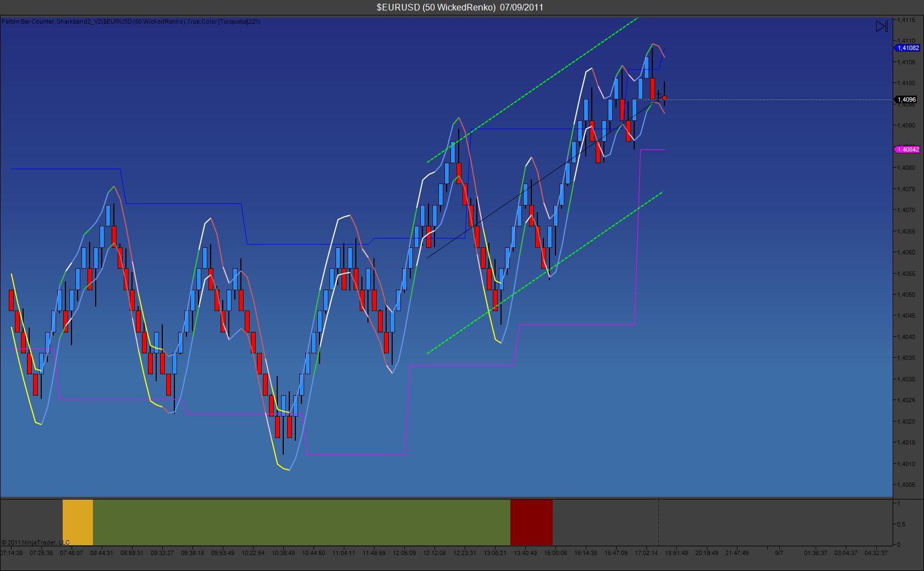The height and width of the screenshot is (571, 924).
Task: Select the blue 1,41082 price marker
Action: point(908,48)
